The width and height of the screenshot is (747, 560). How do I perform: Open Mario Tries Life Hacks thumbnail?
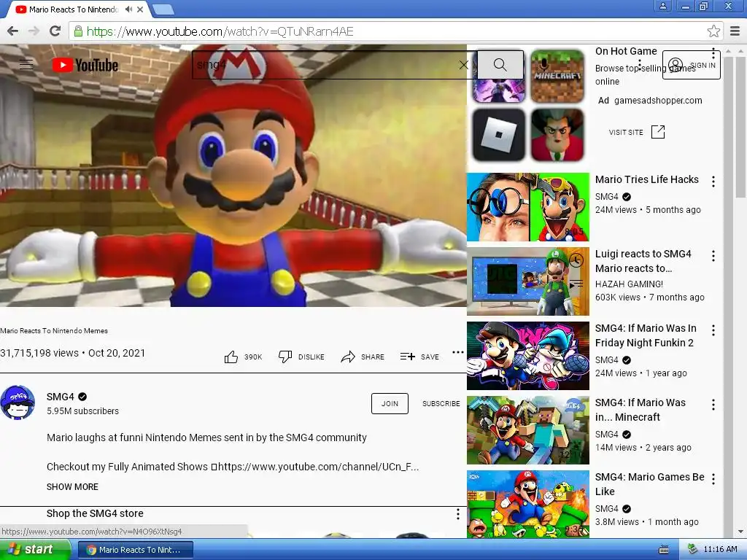[528, 207]
